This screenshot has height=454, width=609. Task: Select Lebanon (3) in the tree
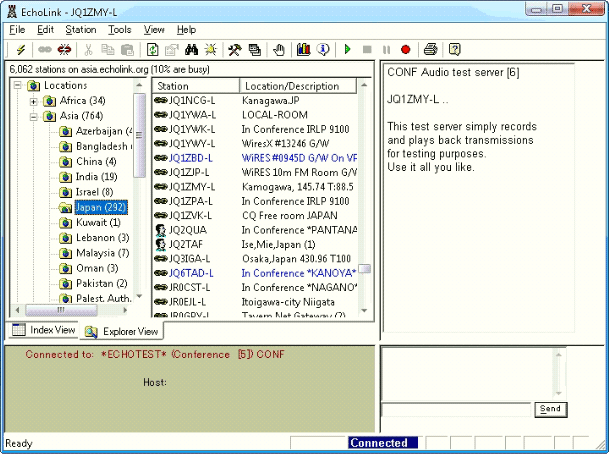103,238
